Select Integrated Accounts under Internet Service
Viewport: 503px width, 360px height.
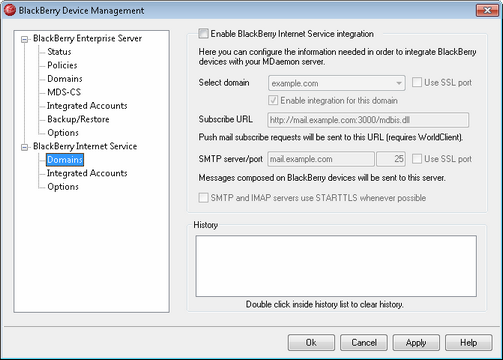[87, 173]
